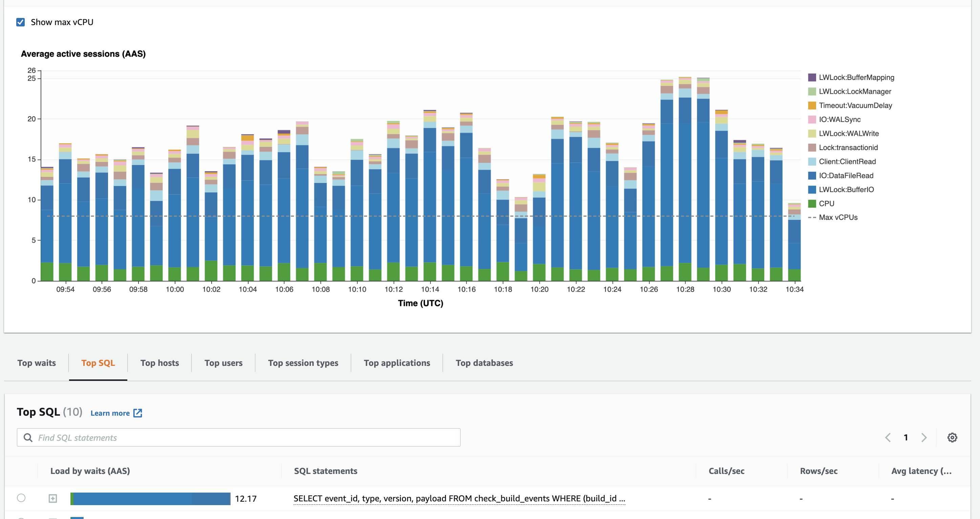Click the SELECT event_id SQL statement link

[459, 498]
